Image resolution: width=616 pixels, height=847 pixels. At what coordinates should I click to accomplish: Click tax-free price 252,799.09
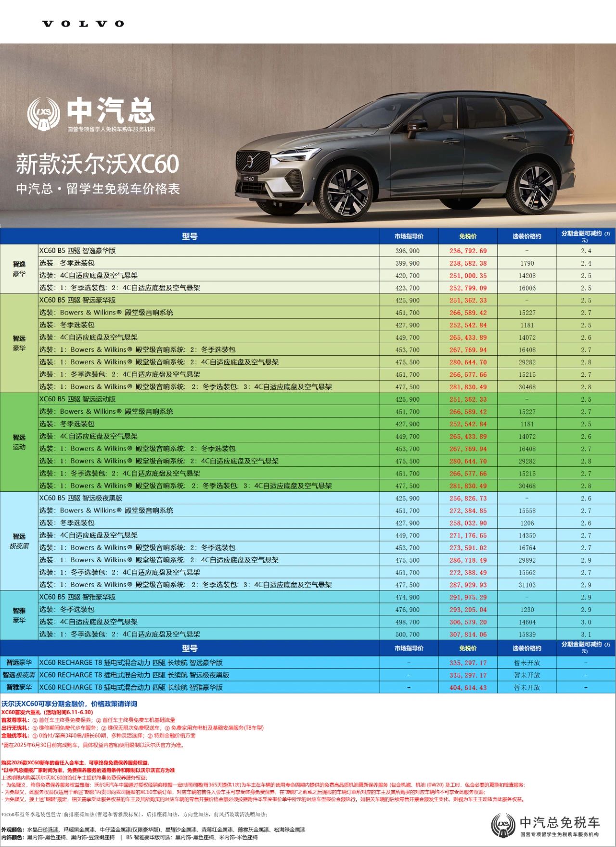coord(468,288)
